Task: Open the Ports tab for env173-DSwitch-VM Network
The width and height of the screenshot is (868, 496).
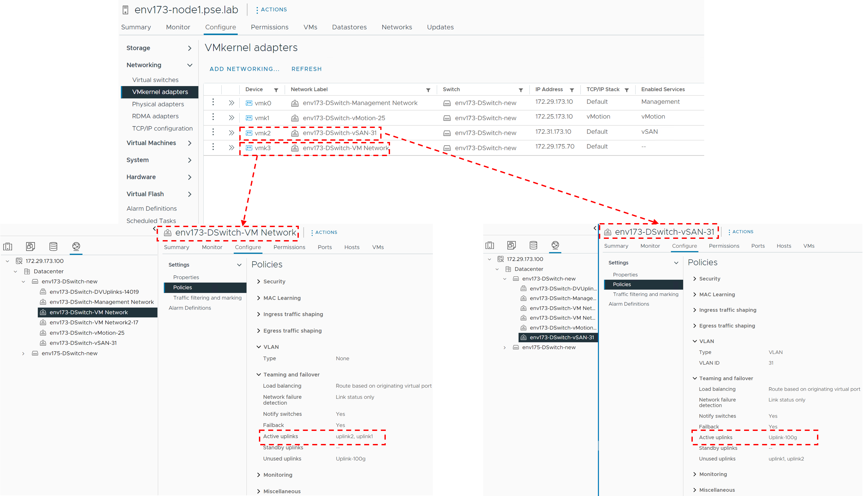Action: (x=324, y=247)
